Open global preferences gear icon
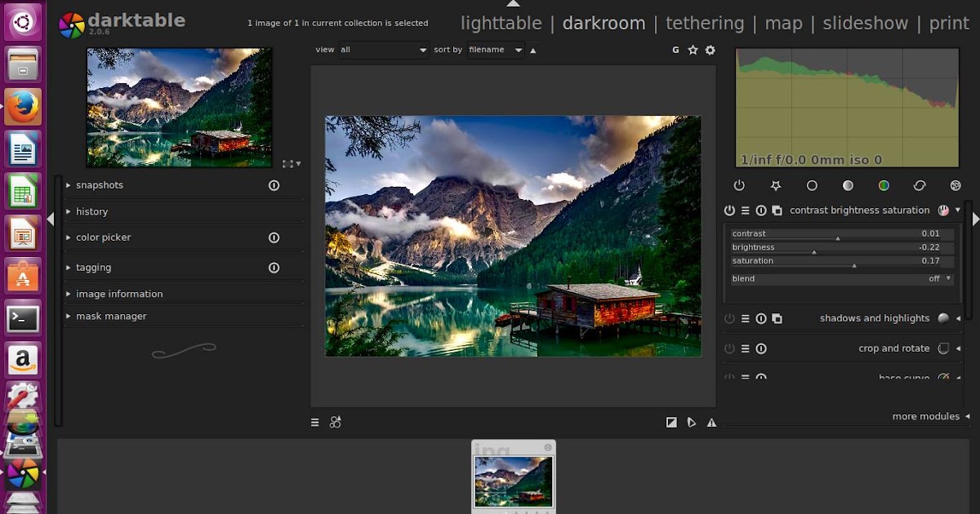Viewport: 980px width, 514px height. 710,50
